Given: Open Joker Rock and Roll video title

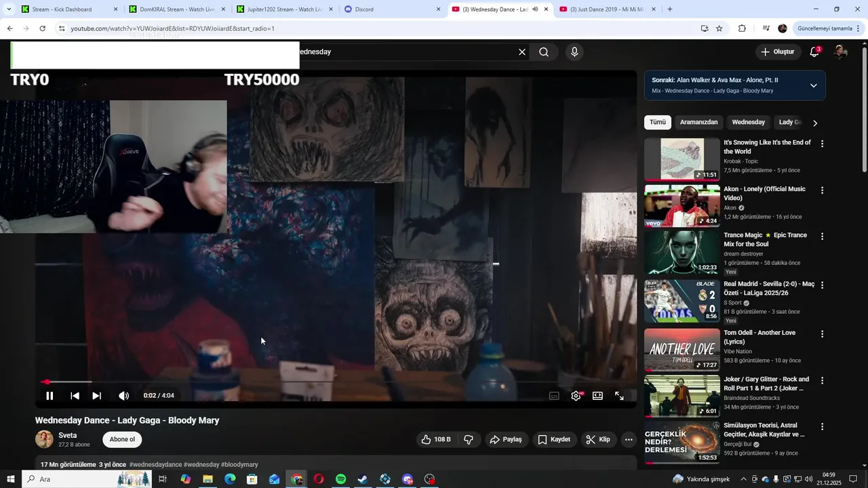Looking at the screenshot, I should tap(766, 384).
